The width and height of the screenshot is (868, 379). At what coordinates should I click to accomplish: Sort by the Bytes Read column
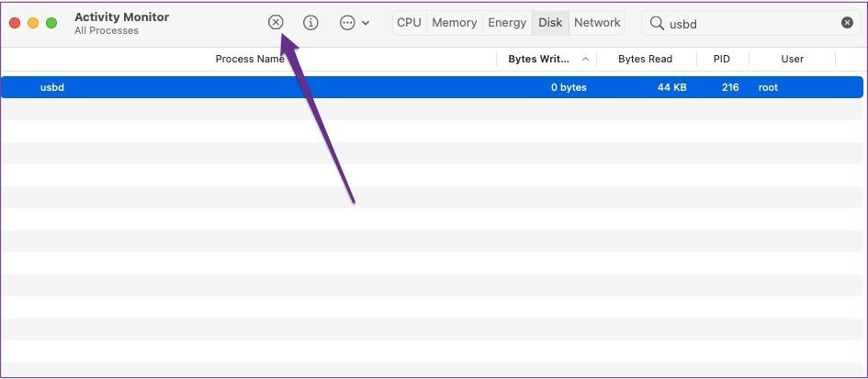tap(646, 59)
